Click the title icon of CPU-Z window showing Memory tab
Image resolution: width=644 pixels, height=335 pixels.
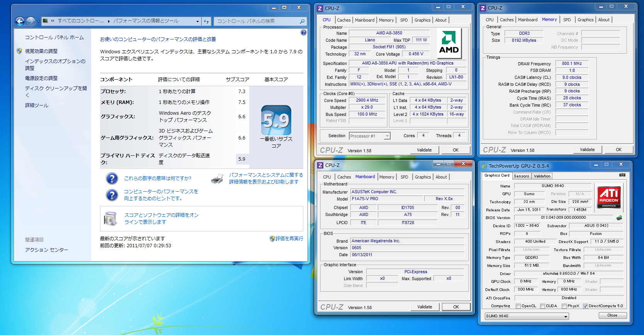coord(483,8)
